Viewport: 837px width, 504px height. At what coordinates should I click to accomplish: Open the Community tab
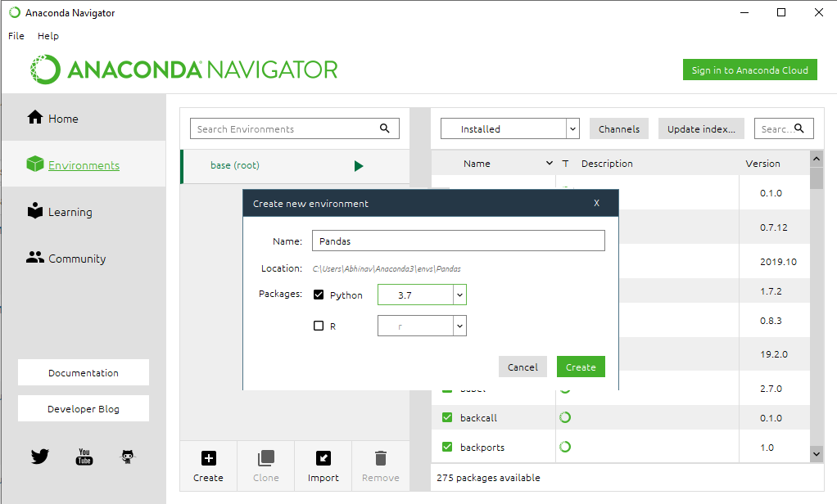pyautogui.click(x=84, y=258)
